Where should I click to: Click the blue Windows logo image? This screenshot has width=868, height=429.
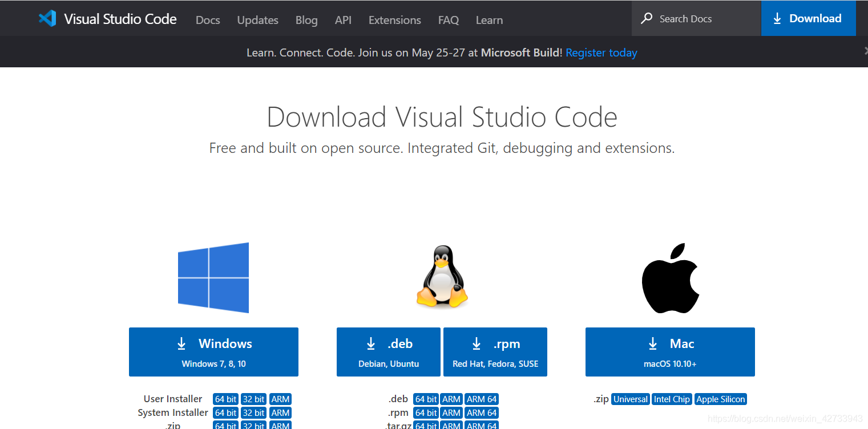coord(213,278)
